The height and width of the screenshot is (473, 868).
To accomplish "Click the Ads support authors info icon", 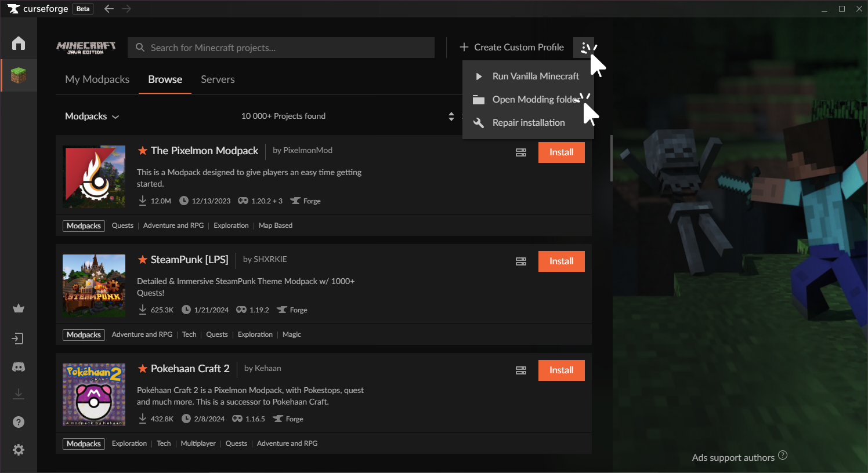I will (x=783, y=456).
